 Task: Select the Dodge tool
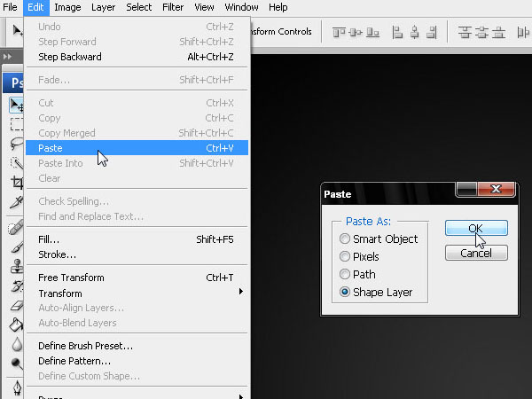(x=16, y=364)
